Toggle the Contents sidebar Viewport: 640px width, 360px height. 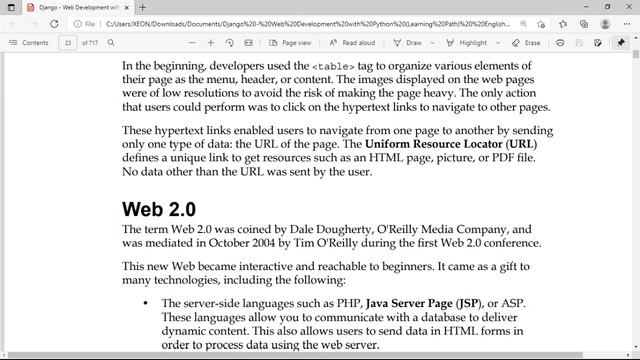click(x=29, y=43)
